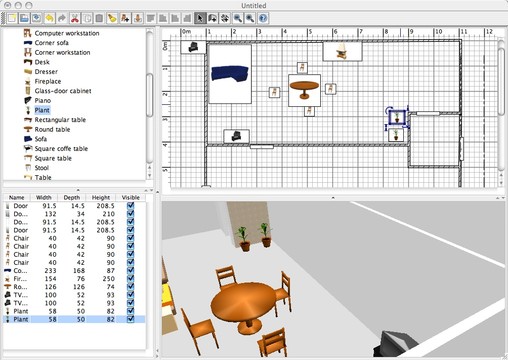508x360 pixels.
Task: Collapse plan view with divider arrow
Action: [333, 198]
